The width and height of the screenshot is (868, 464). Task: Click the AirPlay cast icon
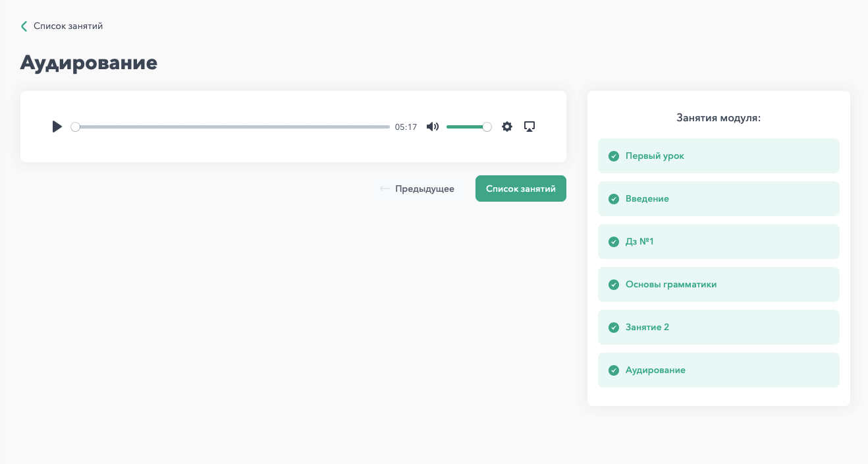point(529,127)
